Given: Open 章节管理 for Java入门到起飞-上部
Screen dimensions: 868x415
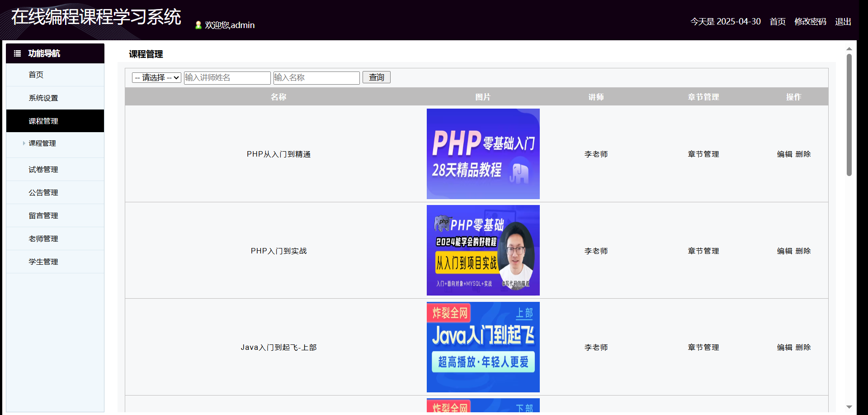Looking at the screenshot, I should tap(703, 347).
